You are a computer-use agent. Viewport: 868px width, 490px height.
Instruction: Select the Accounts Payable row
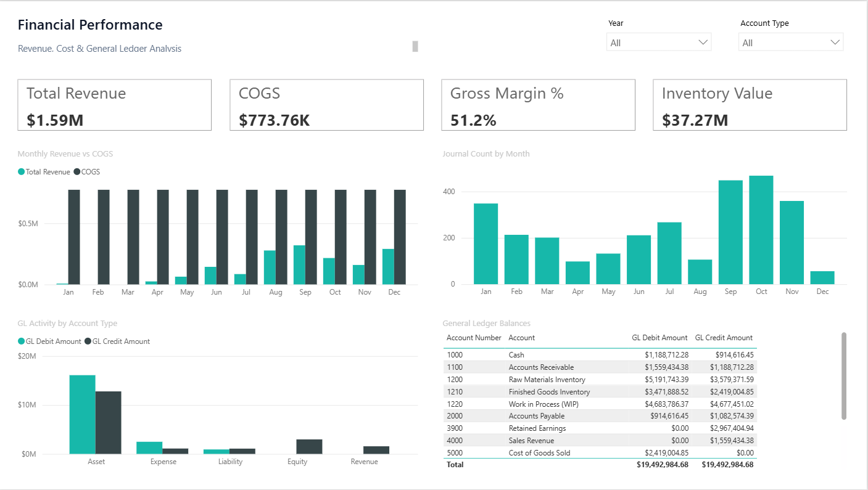point(600,416)
